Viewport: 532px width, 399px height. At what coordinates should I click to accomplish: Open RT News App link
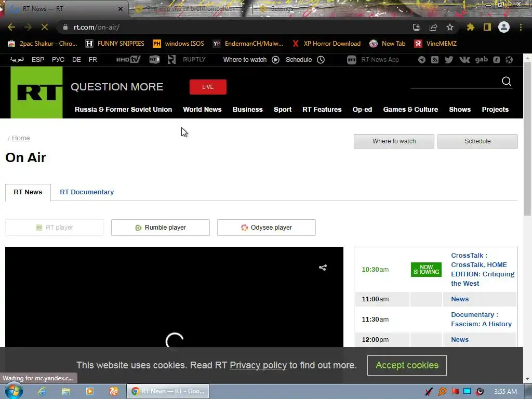373,60
